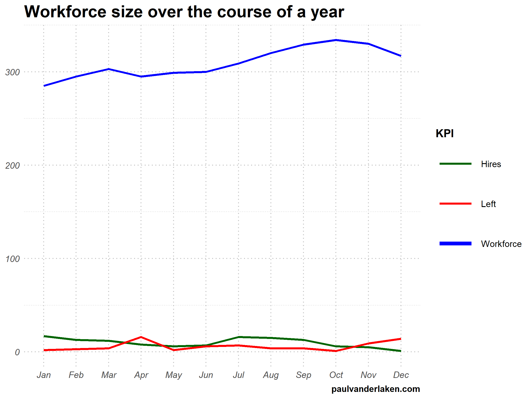Click the red line's April peak
The image size is (532, 399).
(141, 337)
